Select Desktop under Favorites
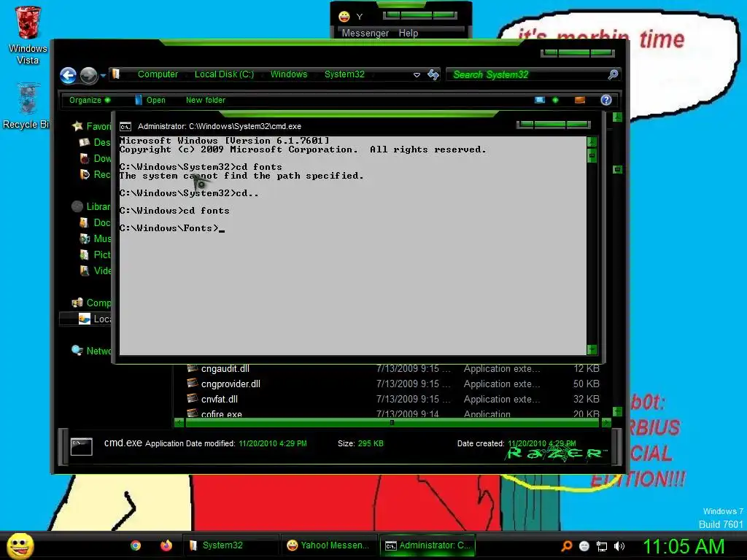 (x=94, y=142)
